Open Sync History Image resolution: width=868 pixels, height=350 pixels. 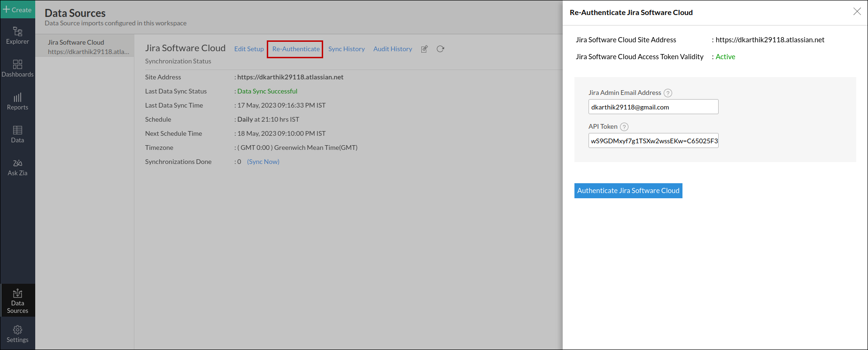pyautogui.click(x=347, y=49)
